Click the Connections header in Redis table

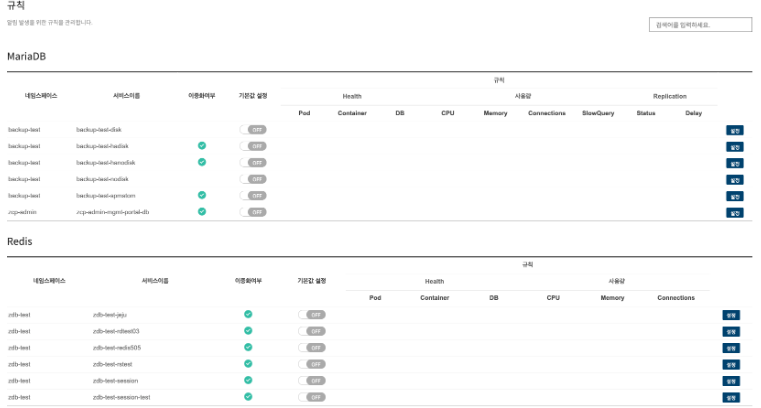point(676,298)
